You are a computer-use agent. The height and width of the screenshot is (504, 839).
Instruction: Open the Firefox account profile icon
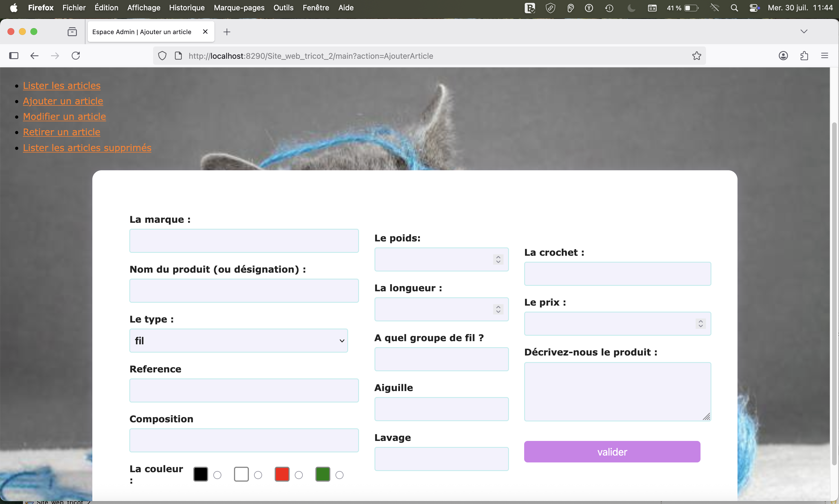click(x=783, y=55)
